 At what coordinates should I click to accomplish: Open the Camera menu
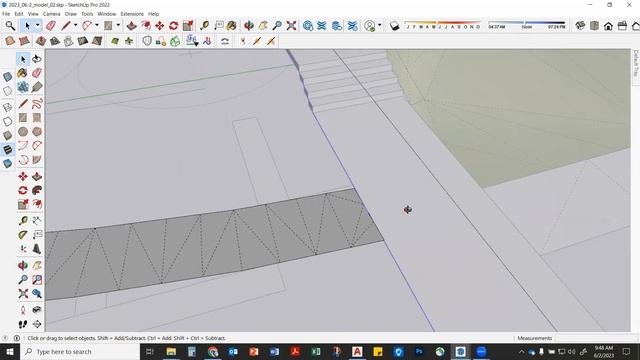coord(51,14)
